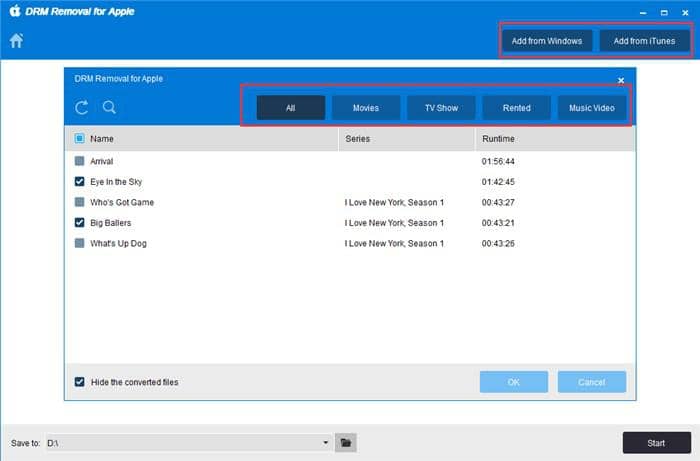Click runtime 01:42:45

pos(498,182)
